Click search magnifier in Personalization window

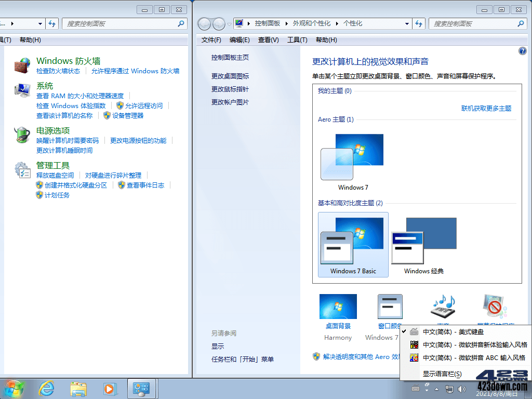point(521,23)
